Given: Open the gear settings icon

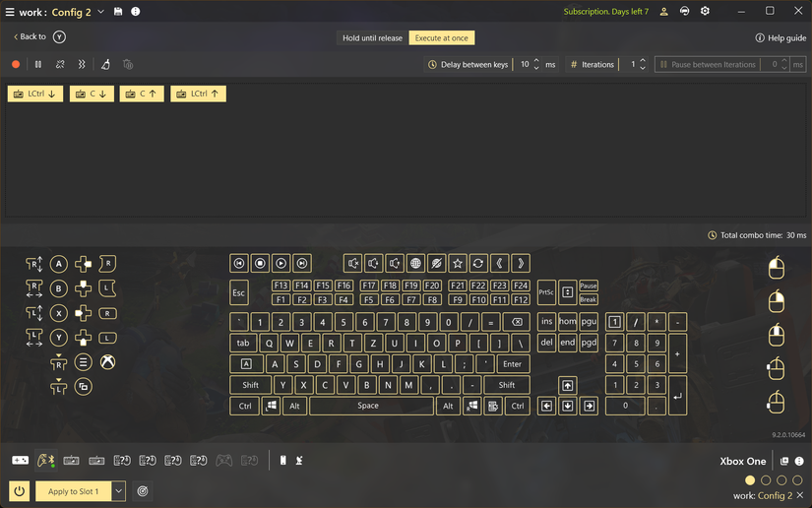Looking at the screenshot, I should [705, 11].
